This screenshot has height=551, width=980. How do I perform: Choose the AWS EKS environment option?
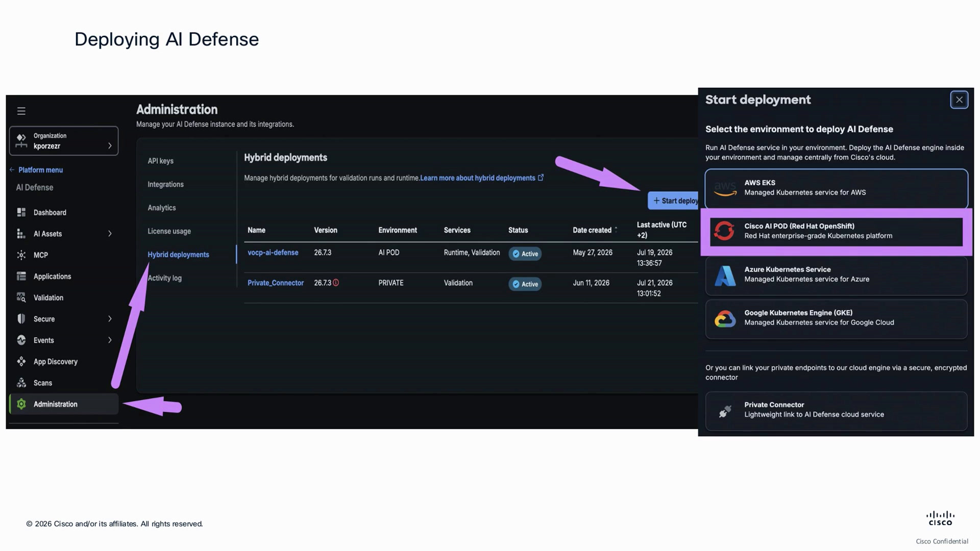pos(836,188)
